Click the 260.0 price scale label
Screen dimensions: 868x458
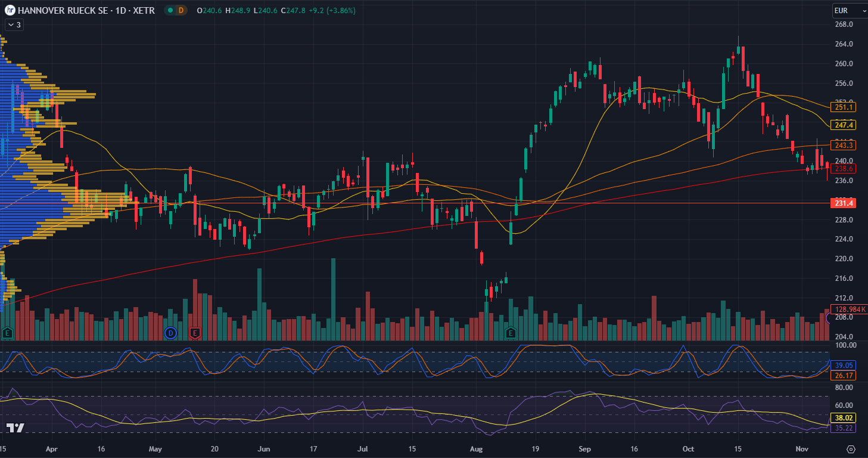point(845,64)
